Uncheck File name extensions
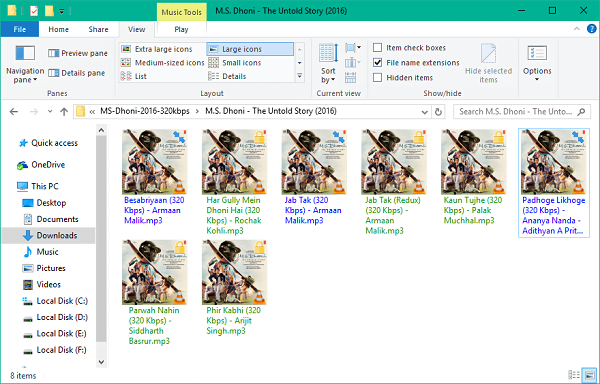Image resolution: width=600 pixels, height=384 pixels. tap(377, 63)
